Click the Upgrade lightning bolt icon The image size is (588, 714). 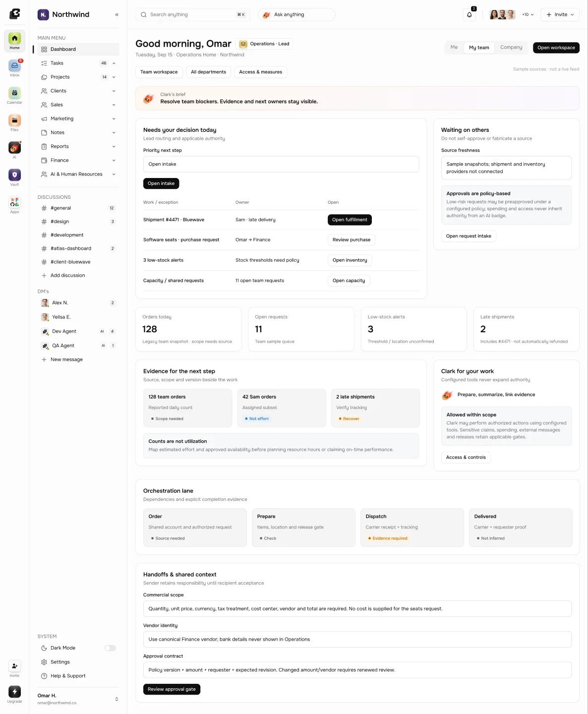coord(14,692)
